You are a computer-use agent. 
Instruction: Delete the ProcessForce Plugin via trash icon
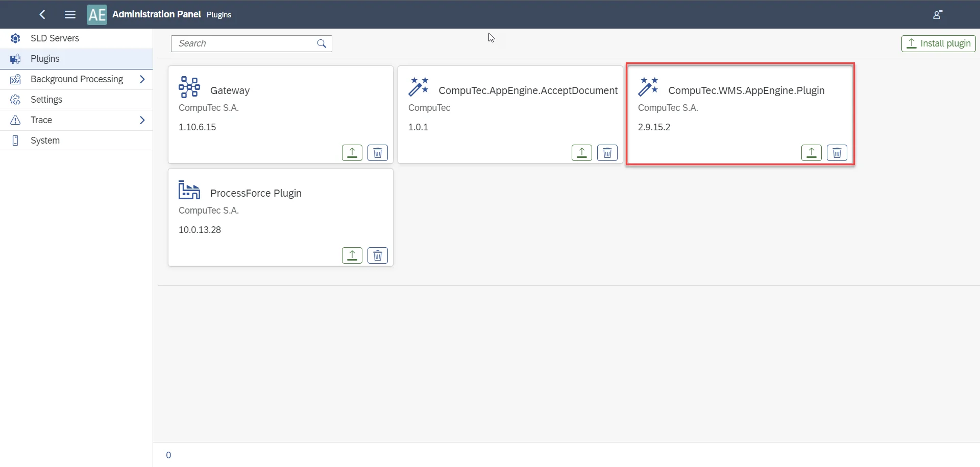tap(377, 255)
